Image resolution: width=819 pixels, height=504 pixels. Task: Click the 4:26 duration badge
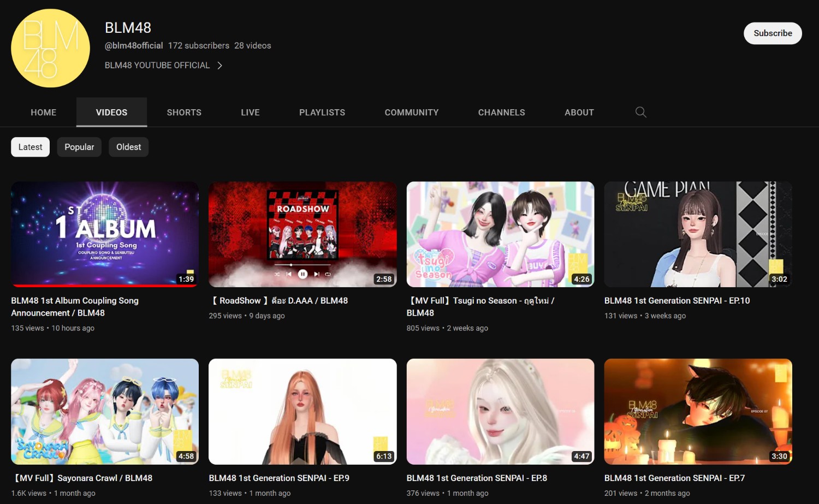point(581,279)
